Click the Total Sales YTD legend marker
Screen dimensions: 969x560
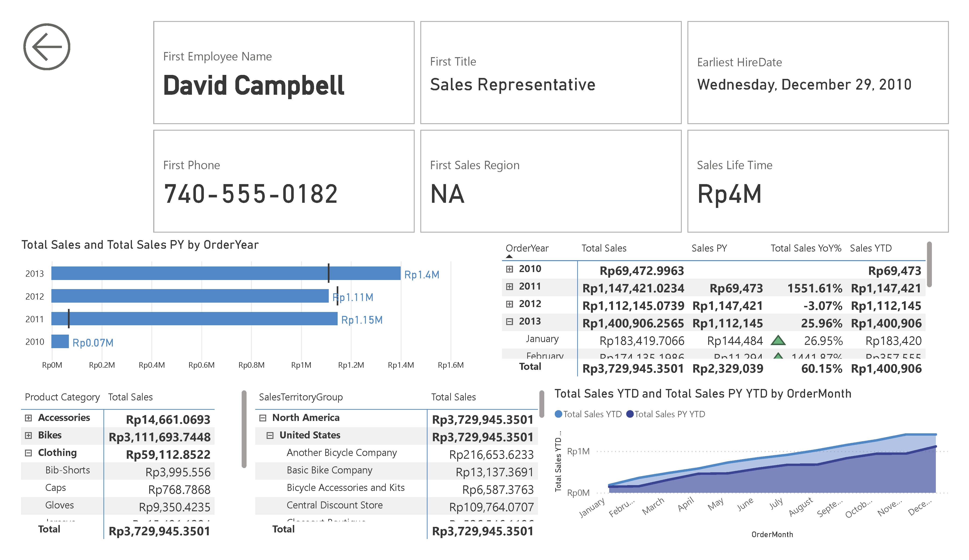click(558, 414)
